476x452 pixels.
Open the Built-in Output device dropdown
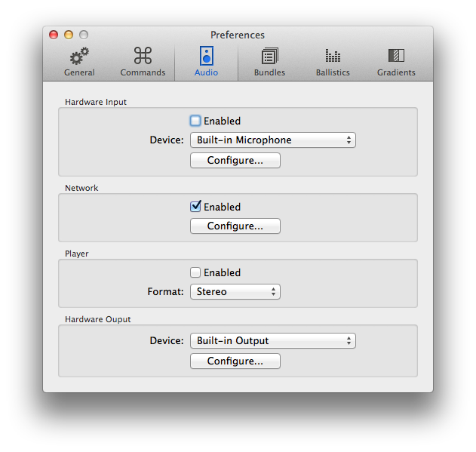click(x=273, y=341)
